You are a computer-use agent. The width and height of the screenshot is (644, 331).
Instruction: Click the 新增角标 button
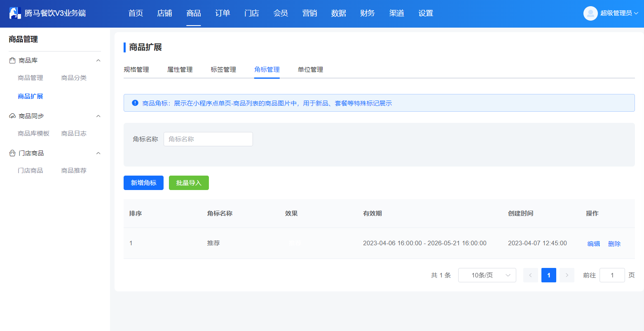pos(143,183)
